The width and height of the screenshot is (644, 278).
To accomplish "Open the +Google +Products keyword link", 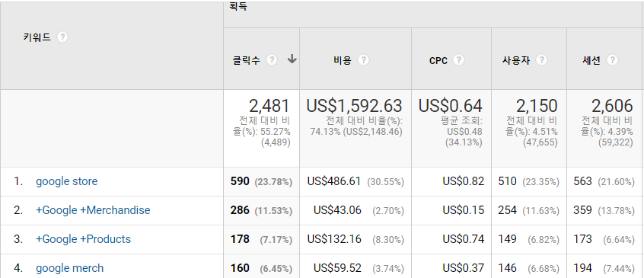I will click(84, 239).
